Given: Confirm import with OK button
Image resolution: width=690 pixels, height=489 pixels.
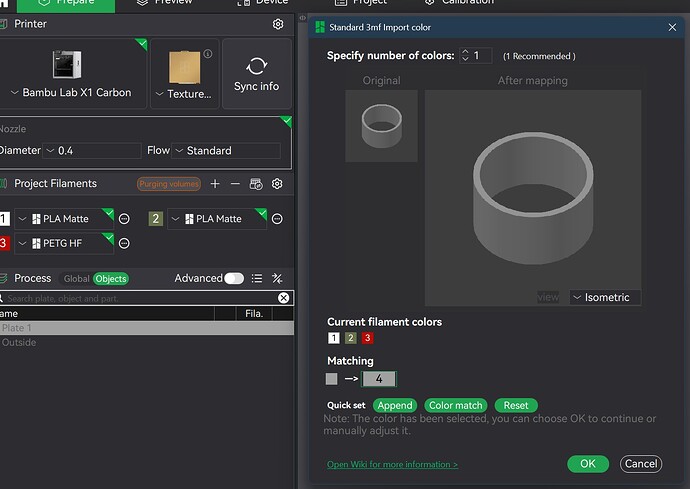Looking at the screenshot, I should [x=588, y=464].
